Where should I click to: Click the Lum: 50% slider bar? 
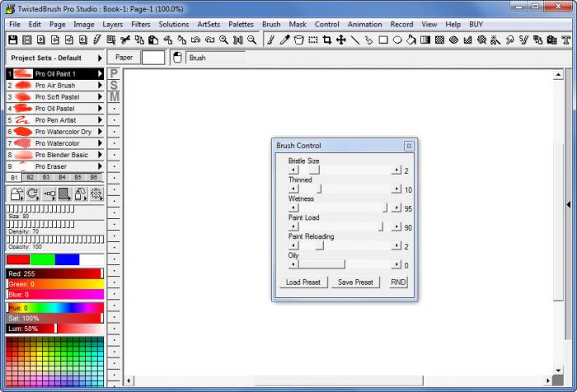[55, 329]
